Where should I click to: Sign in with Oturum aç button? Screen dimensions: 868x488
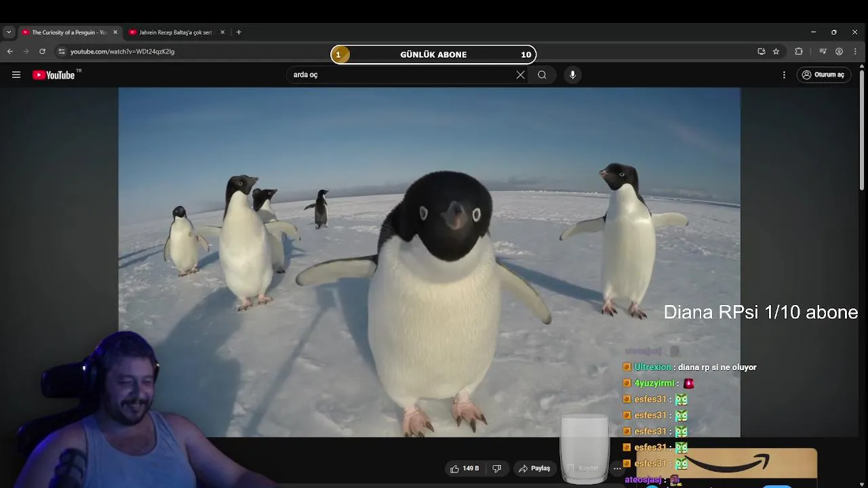tap(823, 75)
